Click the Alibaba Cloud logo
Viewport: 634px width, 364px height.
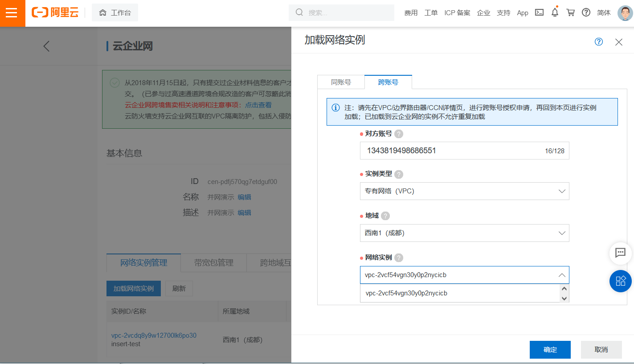55,12
